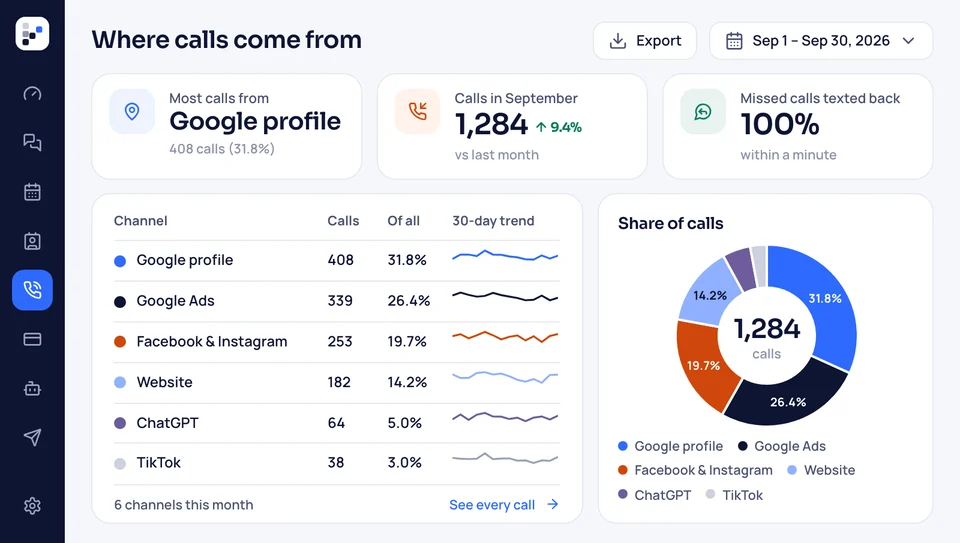Click the light blue 14.2% donut segment
Image resolution: width=960 pixels, height=543 pixels.
tap(710, 295)
